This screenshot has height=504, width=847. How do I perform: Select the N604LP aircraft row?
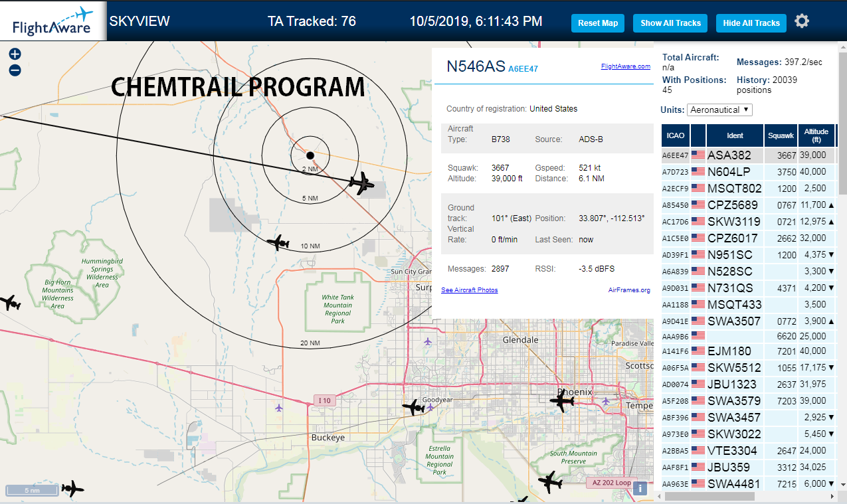[748, 172]
